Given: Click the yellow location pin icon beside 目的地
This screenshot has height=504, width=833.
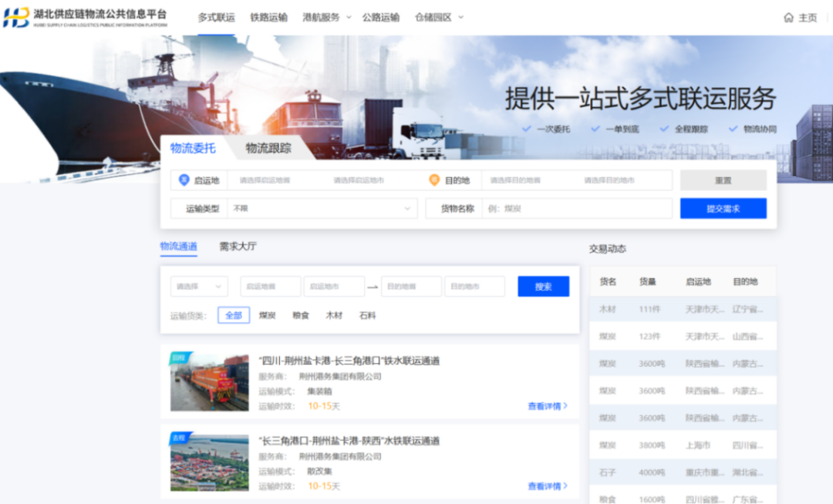Looking at the screenshot, I should point(433,180).
